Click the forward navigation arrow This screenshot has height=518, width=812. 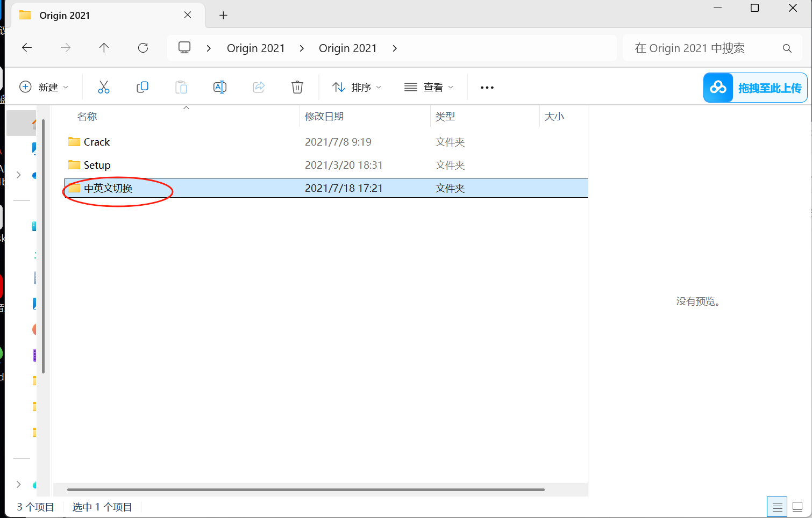[x=66, y=48]
